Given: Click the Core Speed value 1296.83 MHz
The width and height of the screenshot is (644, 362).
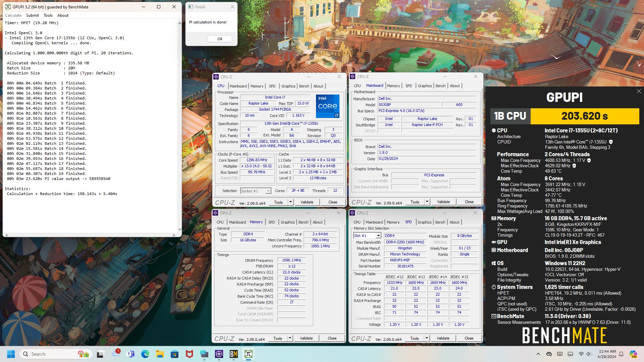Looking at the screenshot, I should coord(257,160).
